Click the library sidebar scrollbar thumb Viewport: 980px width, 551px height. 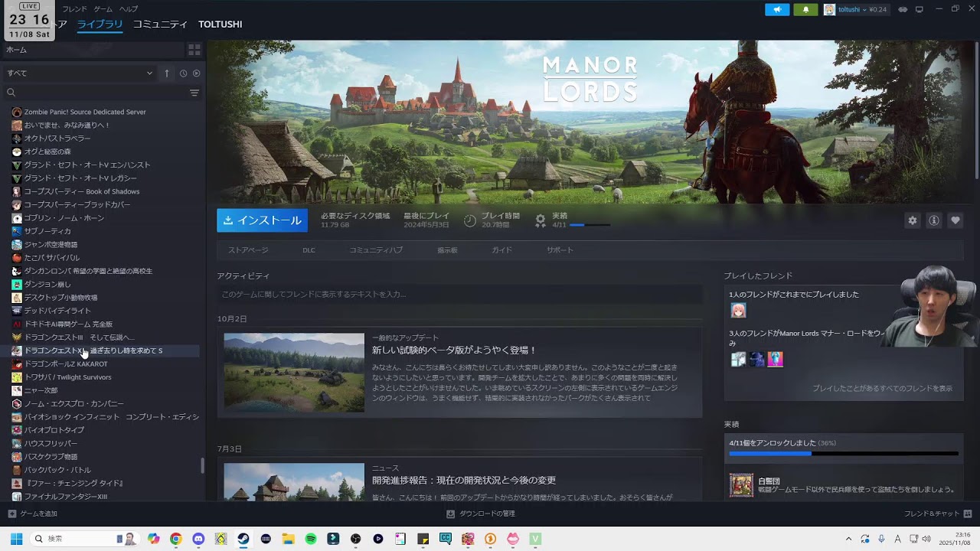[x=202, y=466]
